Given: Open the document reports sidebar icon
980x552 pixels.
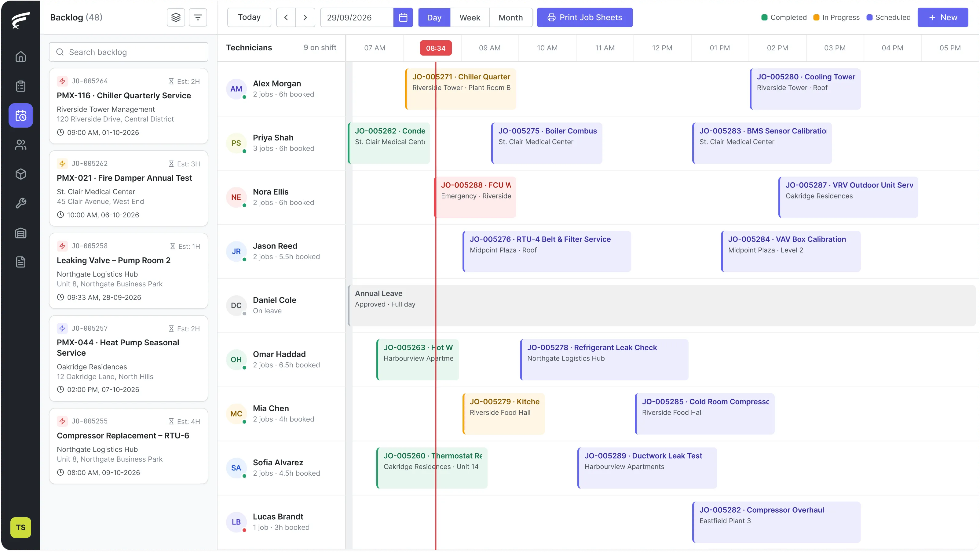Looking at the screenshot, I should (x=20, y=262).
